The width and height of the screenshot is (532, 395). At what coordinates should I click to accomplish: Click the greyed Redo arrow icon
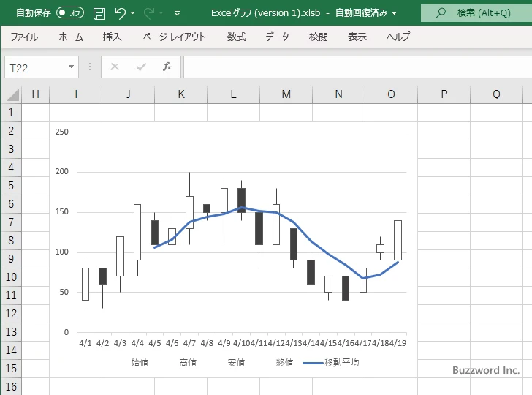tap(148, 13)
